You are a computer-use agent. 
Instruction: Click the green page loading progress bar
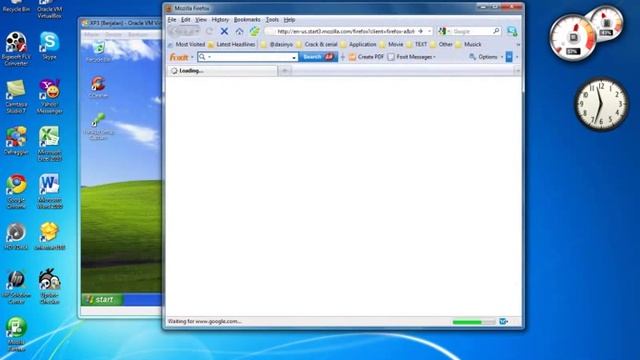pyautogui.click(x=473, y=322)
